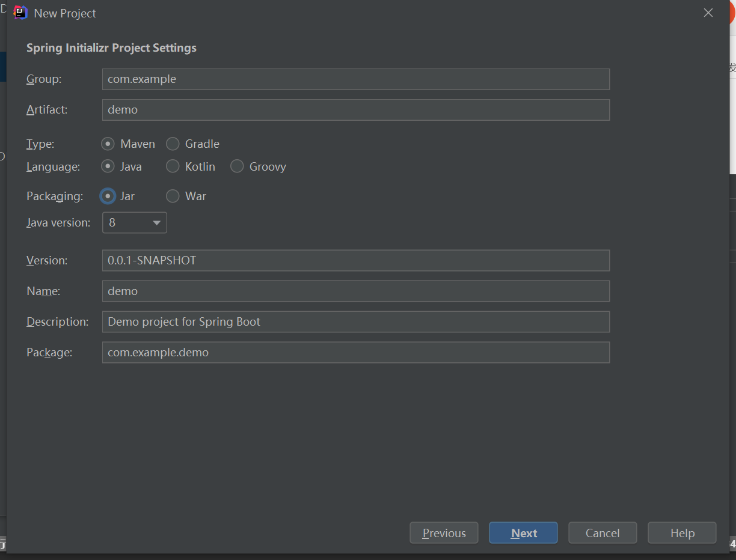Click the Name input field
The height and width of the screenshot is (560, 736).
pos(355,291)
